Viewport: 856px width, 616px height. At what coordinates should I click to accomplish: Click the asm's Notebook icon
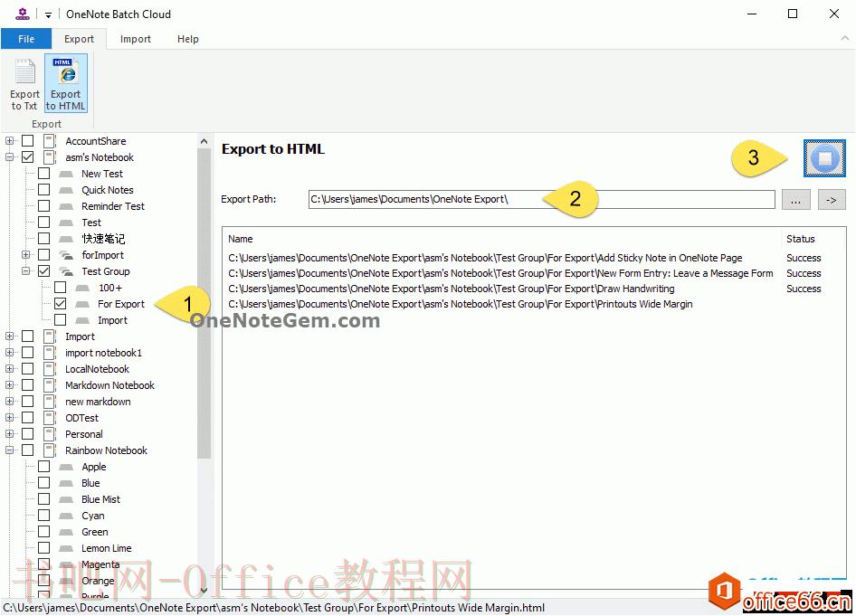coord(50,157)
